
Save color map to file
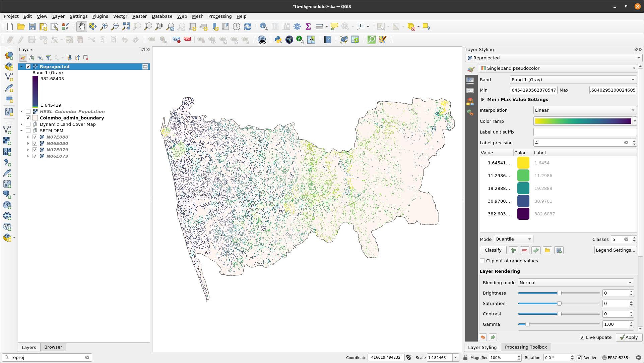559,250
